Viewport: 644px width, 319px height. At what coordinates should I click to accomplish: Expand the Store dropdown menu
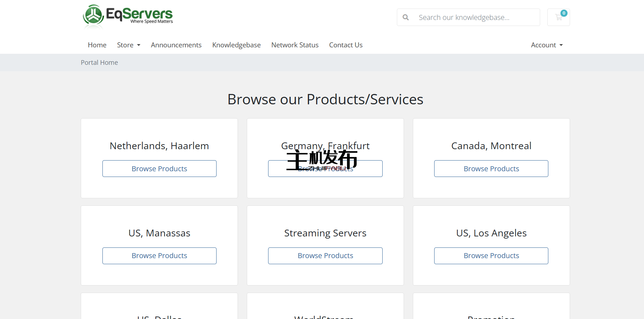coord(128,45)
